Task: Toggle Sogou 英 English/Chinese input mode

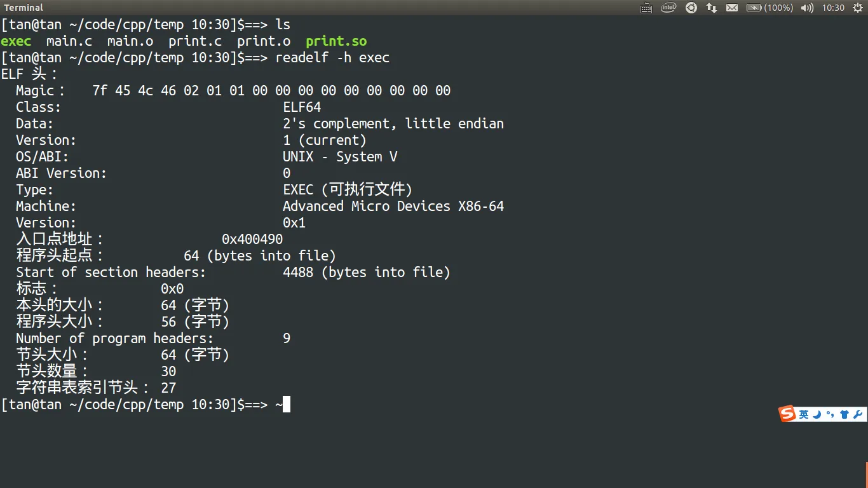Action: coord(804,414)
